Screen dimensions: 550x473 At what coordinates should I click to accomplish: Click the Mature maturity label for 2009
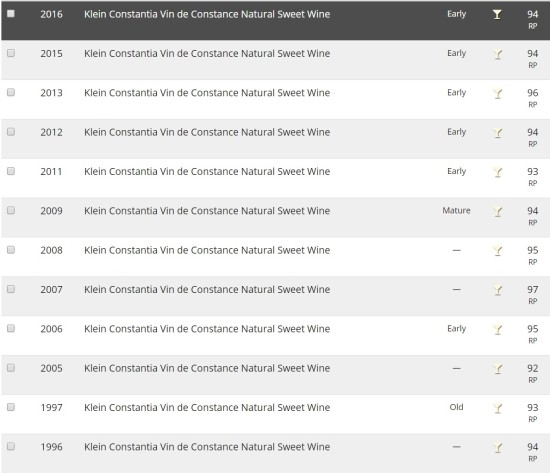[456, 210]
